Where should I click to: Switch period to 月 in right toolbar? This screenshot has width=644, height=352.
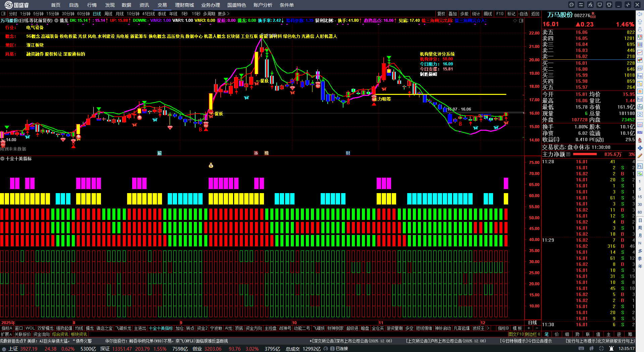[x=640, y=236]
